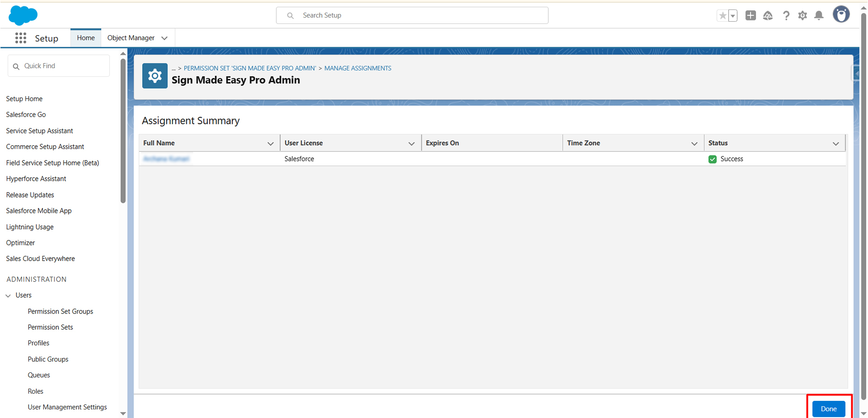Viewport: 868px width, 418px height.
Task: Click the sidebar scroll up arrow
Action: (123, 54)
